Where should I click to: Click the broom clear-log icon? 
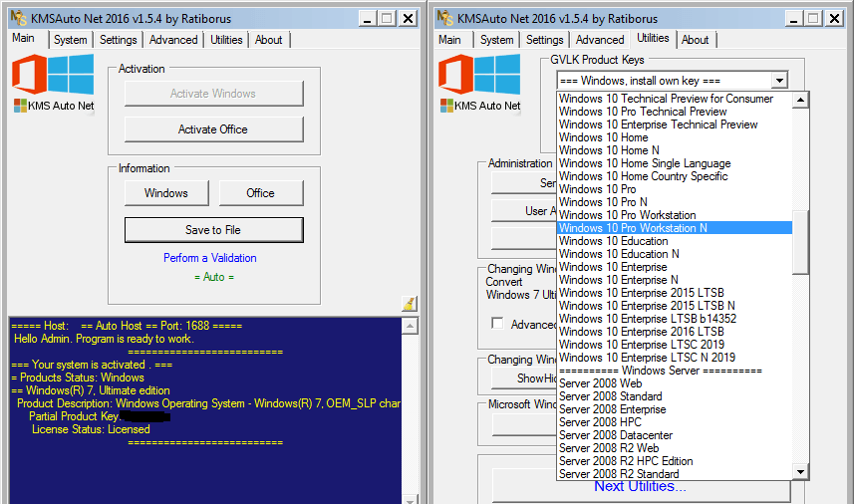point(409,303)
